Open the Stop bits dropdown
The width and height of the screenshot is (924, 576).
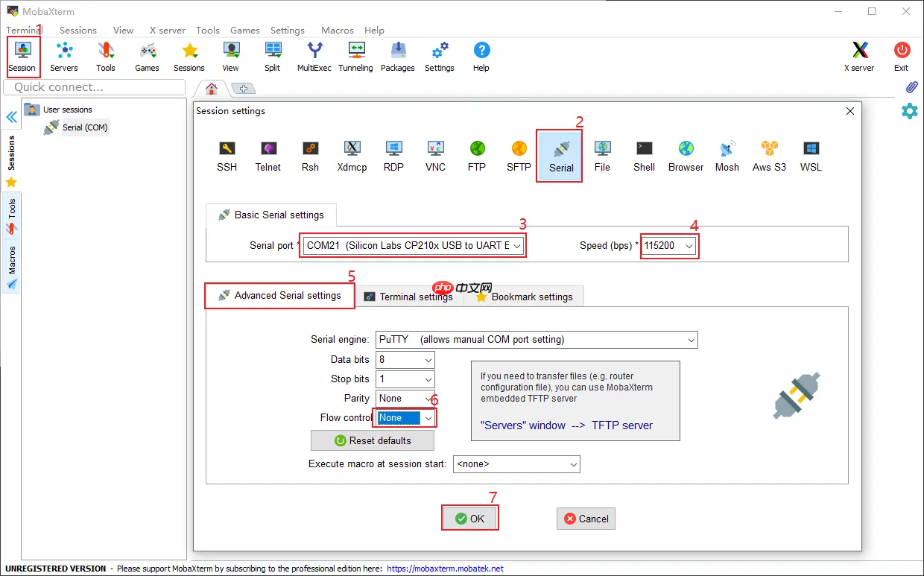coord(405,379)
